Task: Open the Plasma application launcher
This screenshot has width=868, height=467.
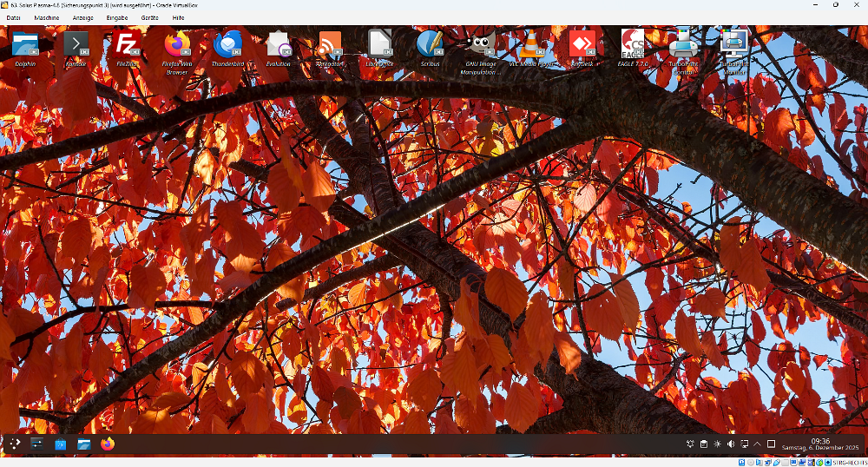Action: (x=15, y=444)
